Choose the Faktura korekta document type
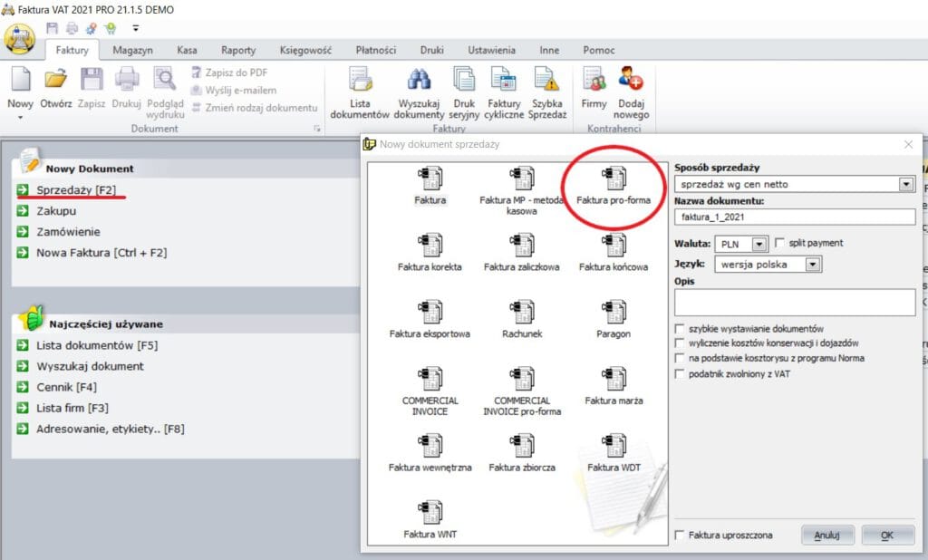928x560 pixels. coord(430,246)
